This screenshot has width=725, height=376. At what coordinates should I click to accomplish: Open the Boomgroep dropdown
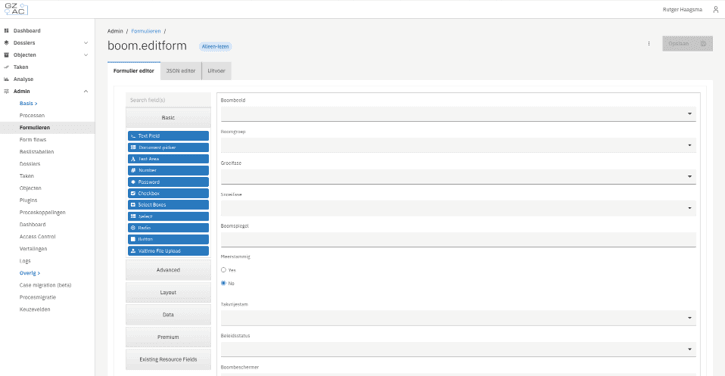click(x=458, y=145)
